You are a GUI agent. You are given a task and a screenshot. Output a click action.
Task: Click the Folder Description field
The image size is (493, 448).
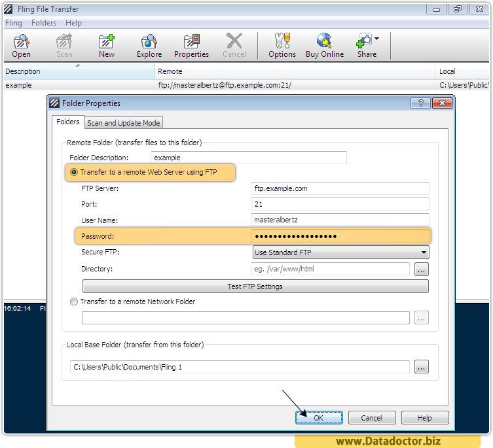249,158
